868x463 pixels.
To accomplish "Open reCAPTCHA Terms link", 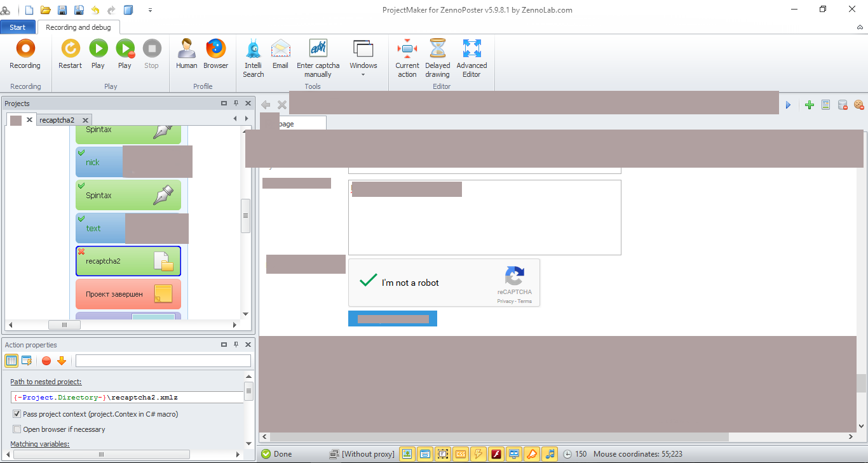I will [525, 301].
